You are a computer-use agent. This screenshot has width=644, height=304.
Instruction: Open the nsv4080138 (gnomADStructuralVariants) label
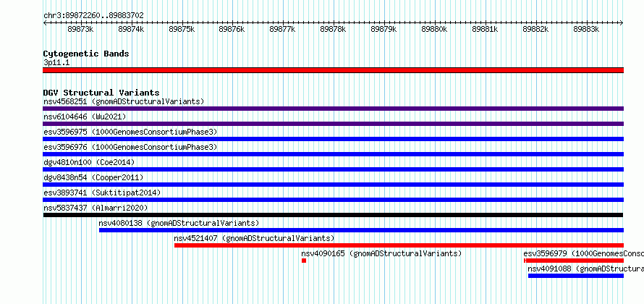point(179,223)
